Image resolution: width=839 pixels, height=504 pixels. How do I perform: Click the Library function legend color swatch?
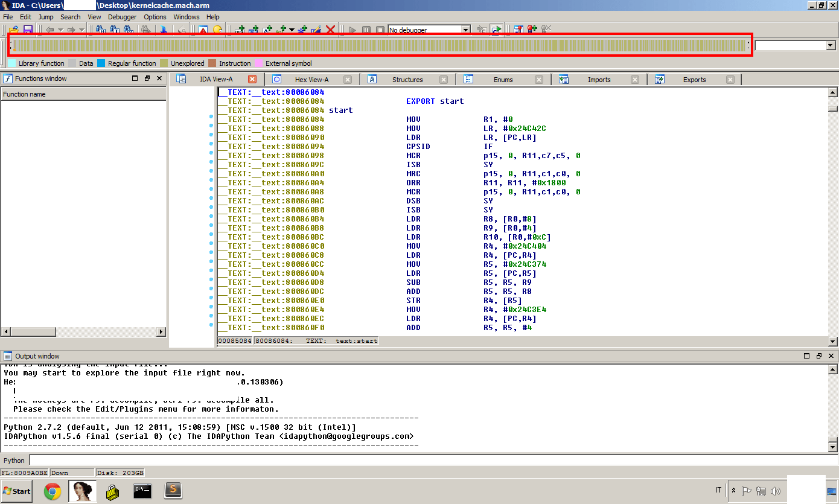tap(12, 63)
